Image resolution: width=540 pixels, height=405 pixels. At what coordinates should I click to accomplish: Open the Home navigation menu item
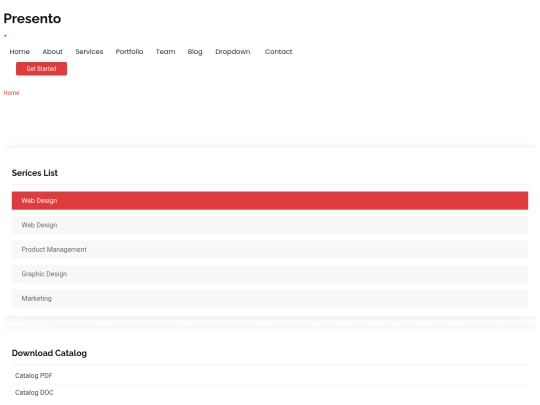20,52
